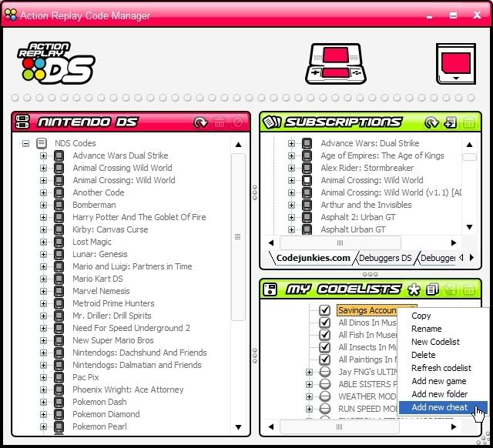Click the Nintendo DS list scroll-up arrow

tap(238, 145)
